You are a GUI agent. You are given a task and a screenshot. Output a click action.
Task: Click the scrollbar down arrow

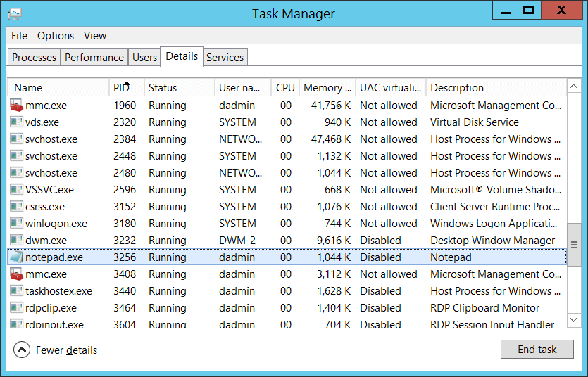574,321
